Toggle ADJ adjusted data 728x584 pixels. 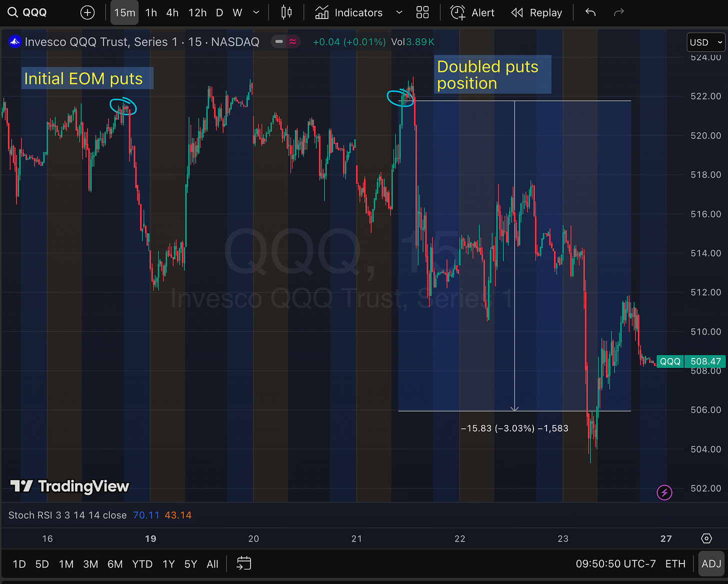coord(711,564)
